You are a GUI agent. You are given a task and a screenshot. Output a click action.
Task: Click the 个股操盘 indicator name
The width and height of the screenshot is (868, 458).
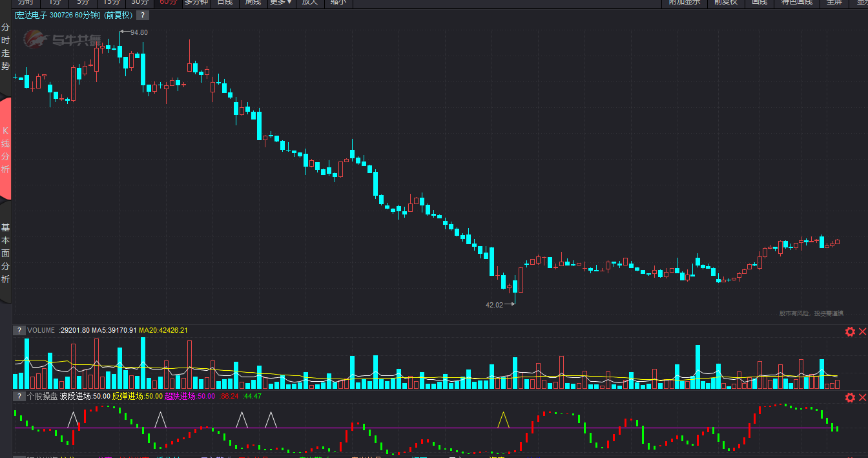42,396
